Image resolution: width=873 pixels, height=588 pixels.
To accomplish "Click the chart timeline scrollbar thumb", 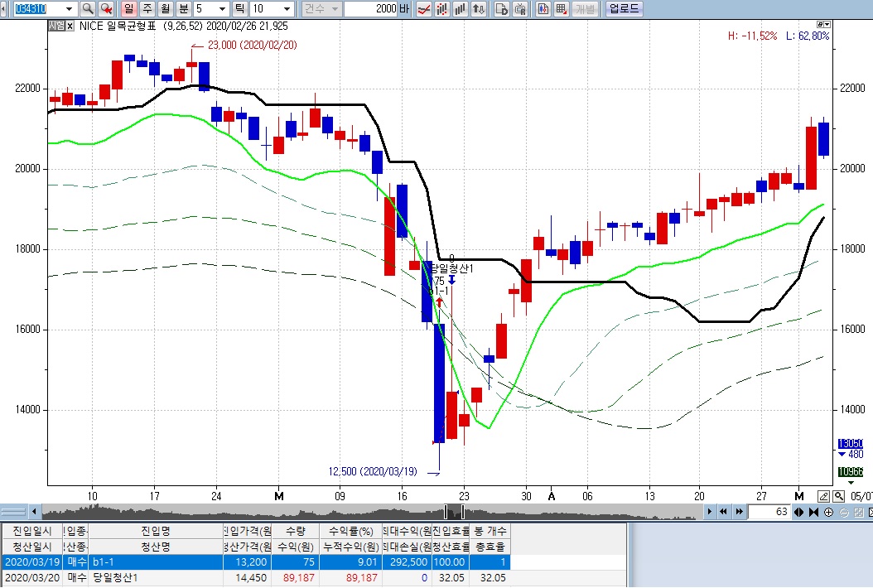I will [x=455, y=512].
